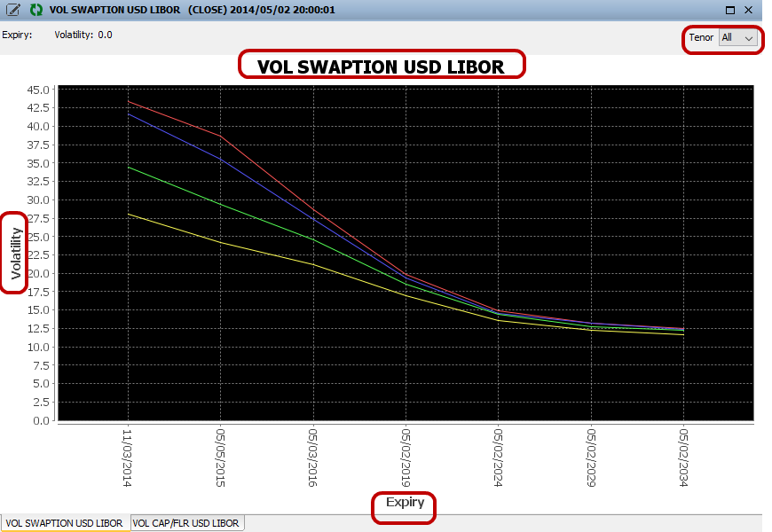Click the 05/03/2016 expiry date label
This screenshot has height=532, width=772.
coord(313,458)
